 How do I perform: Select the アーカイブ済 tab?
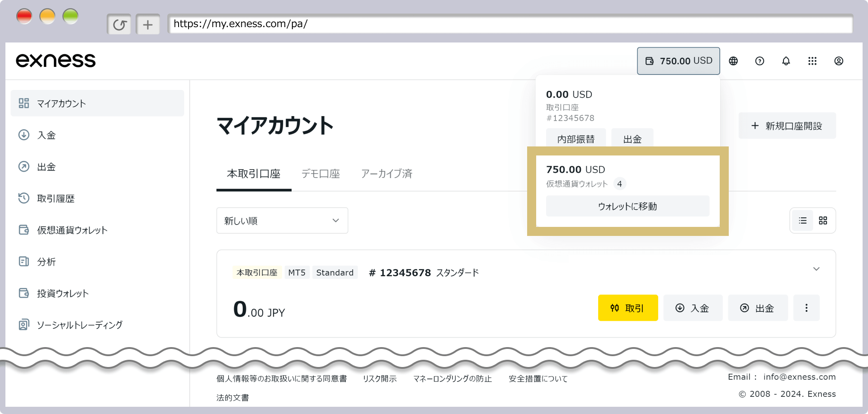click(x=387, y=174)
